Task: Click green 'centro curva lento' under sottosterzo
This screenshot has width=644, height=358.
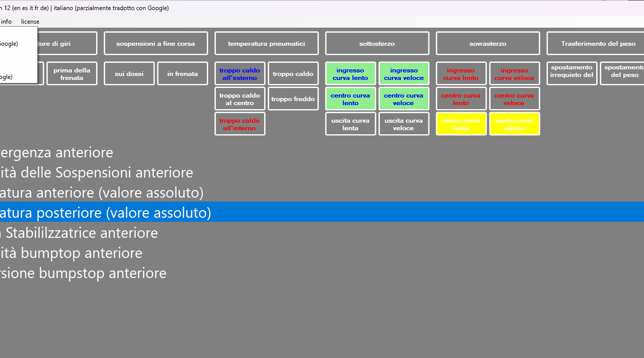Action: (x=351, y=99)
